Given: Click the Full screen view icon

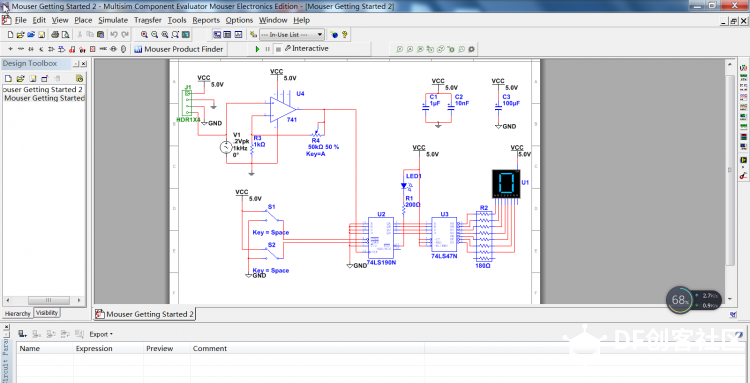Looking at the screenshot, I should (186, 34).
